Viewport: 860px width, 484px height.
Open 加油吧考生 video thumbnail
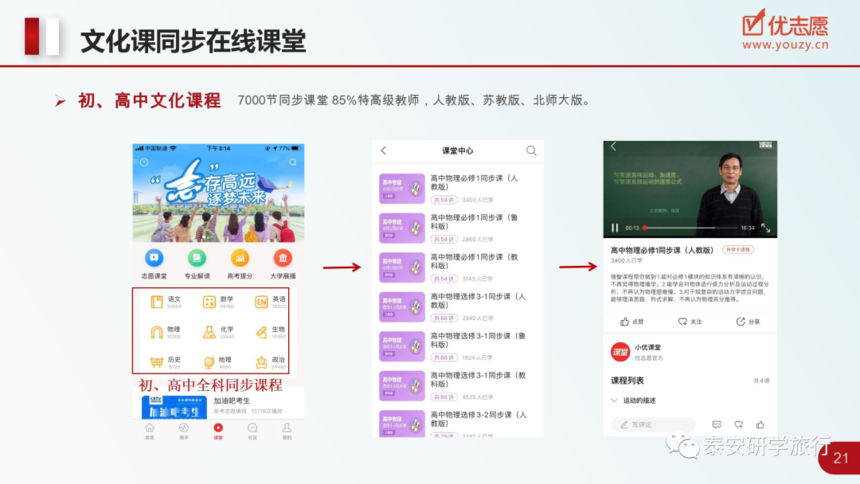[174, 407]
